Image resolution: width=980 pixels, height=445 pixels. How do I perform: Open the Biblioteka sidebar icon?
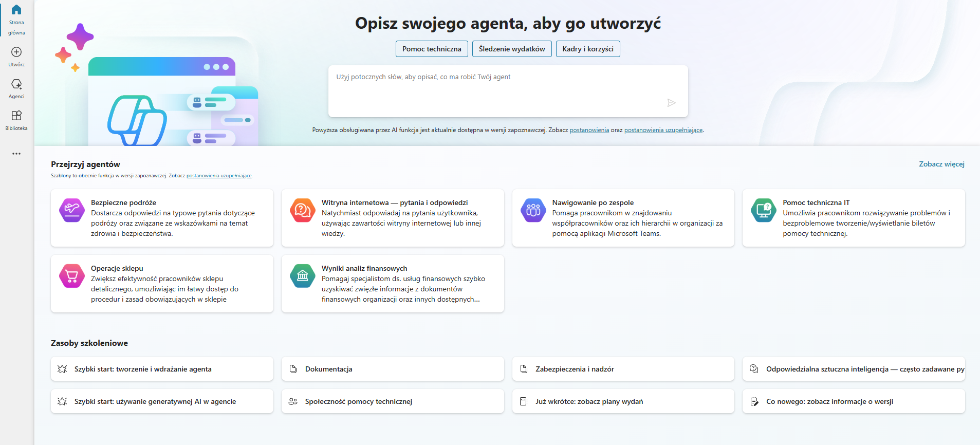click(x=16, y=116)
